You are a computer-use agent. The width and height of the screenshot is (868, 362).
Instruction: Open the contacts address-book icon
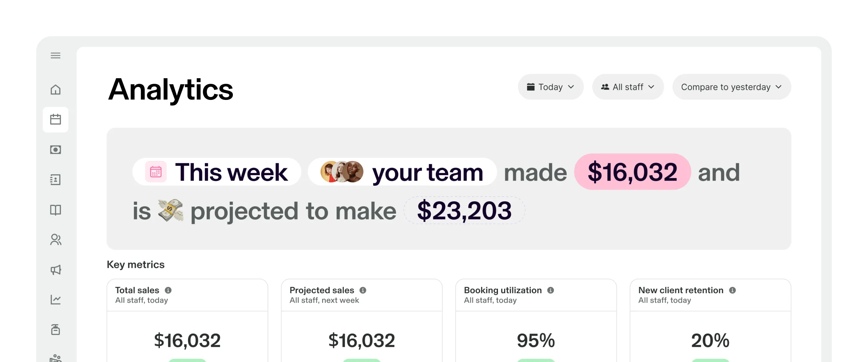[56, 180]
